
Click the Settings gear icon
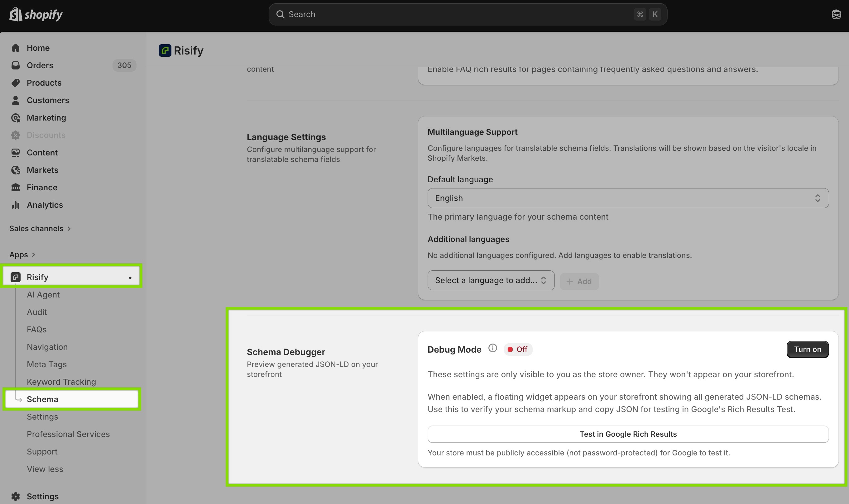tap(15, 497)
